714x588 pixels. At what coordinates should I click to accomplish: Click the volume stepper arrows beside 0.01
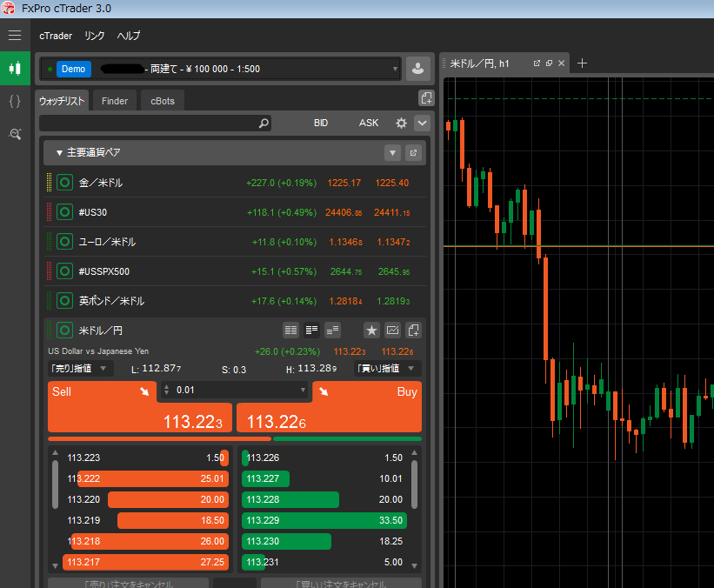pos(167,390)
